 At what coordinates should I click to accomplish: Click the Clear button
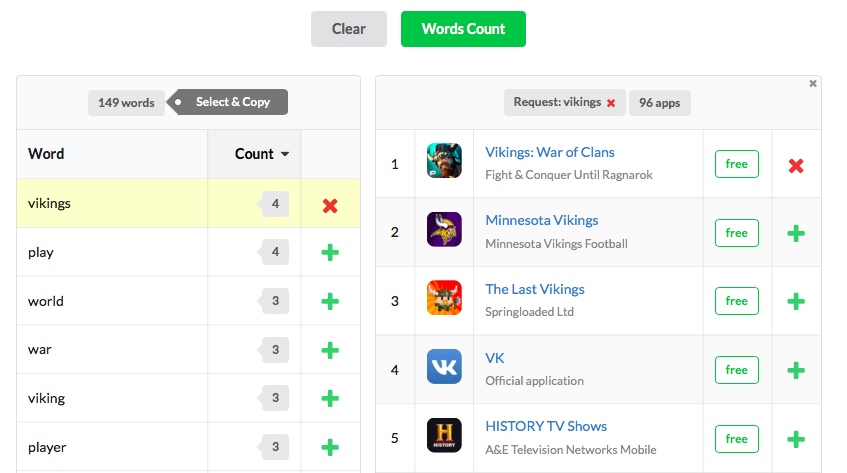click(x=348, y=29)
